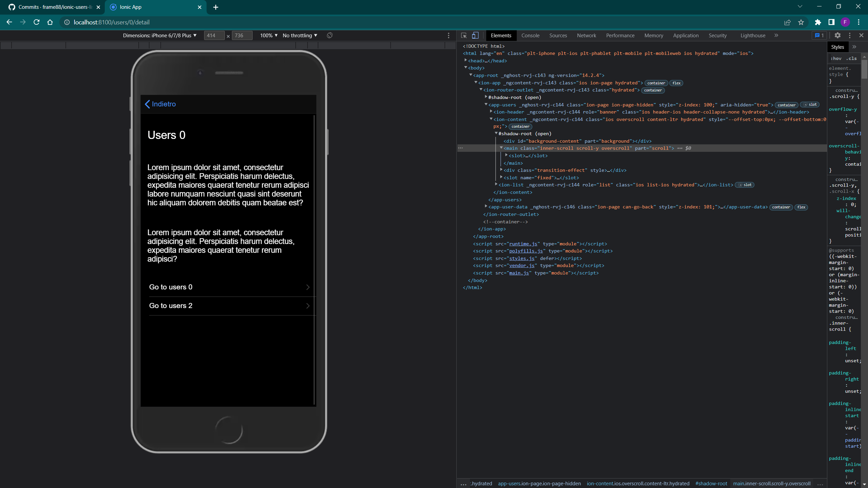Open the browser extensions icon
Image resolution: width=868 pixels, height=488 pixels.
pos(817,22)
